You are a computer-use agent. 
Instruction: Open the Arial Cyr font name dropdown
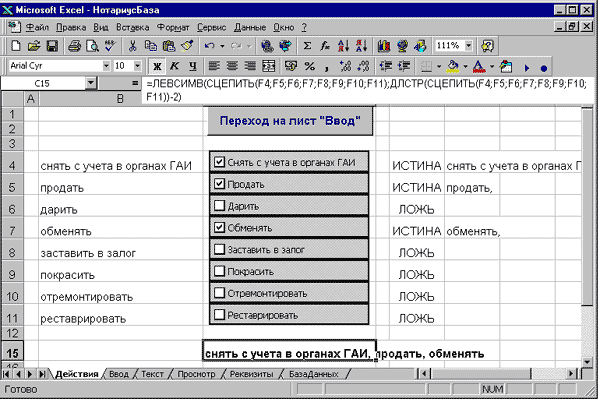106,66
